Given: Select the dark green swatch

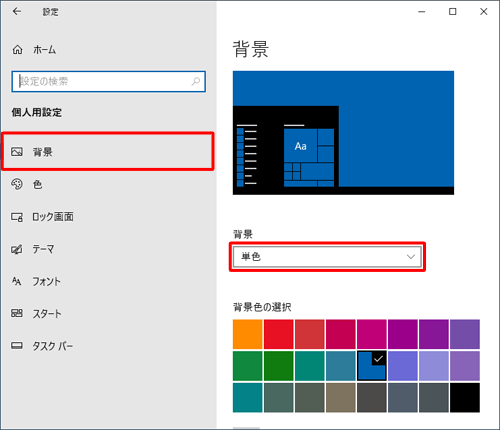Looking at the screenshot, I should [x=278, y=366].
